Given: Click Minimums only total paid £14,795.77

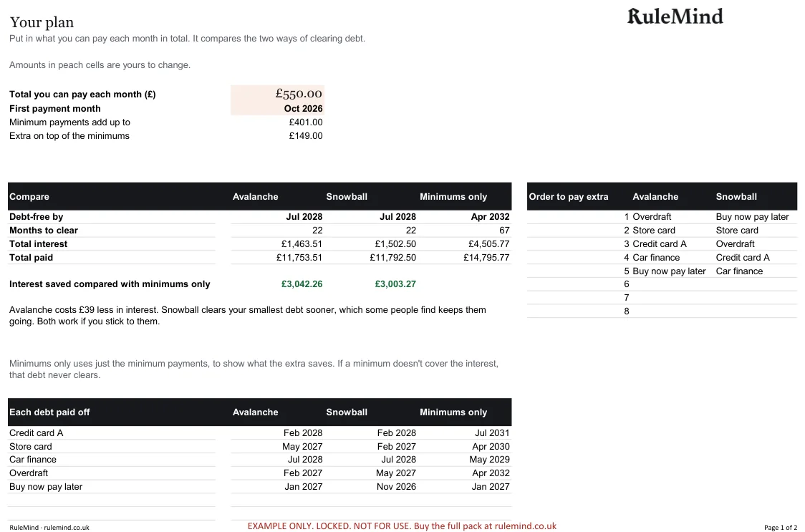Looking at the screenshot, I should point(486,257).
